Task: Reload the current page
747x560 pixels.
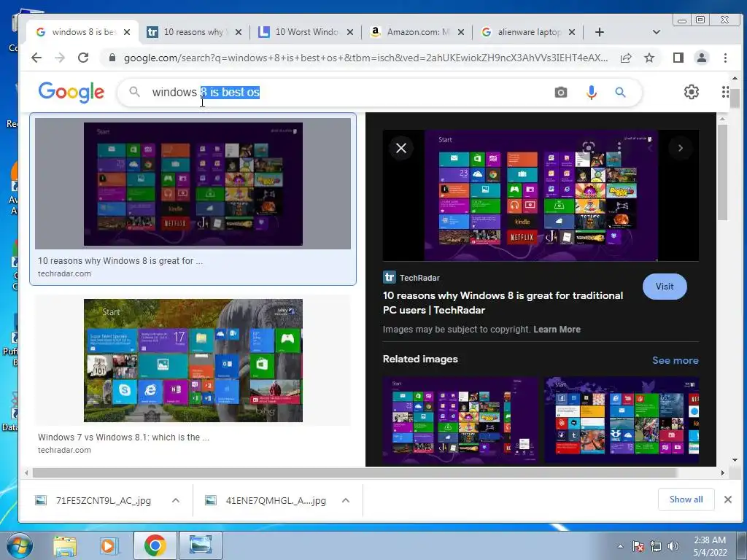Action: point(83,58)
